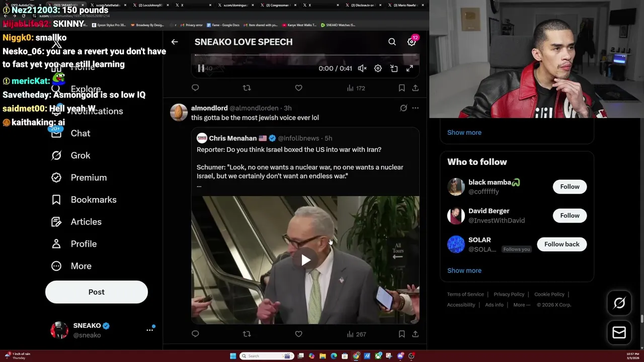Click the Post button

(x=97, y=292)
